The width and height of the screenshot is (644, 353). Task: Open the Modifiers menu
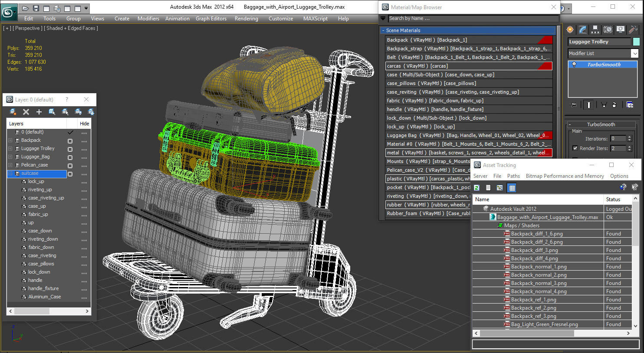(x=148, y=19)
